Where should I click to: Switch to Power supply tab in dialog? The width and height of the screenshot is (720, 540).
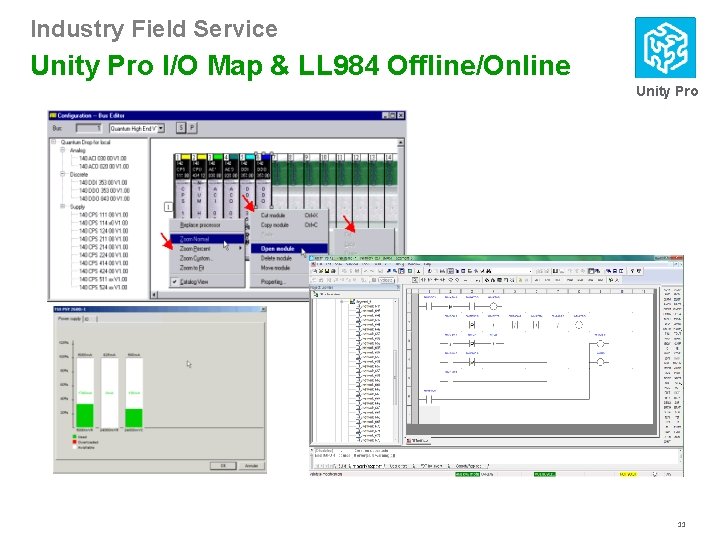coord(69,319)
